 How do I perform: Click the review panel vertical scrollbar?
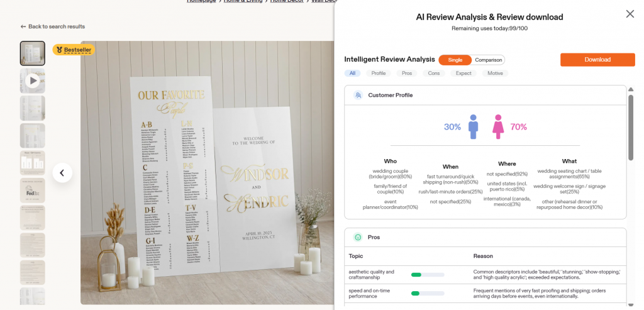(631, 127)
